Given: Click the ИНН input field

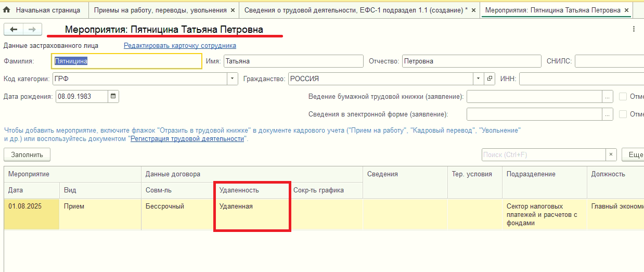Looking at the screenshot, I should [x=582, y=79].
